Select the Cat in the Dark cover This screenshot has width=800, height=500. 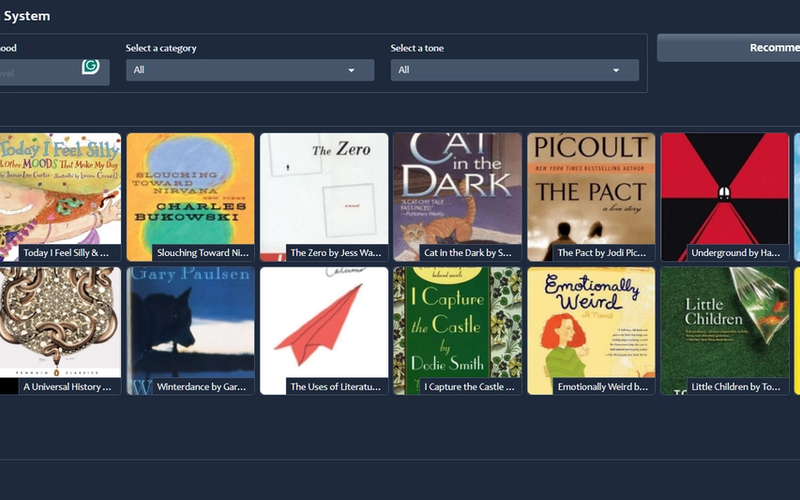coord(458,197)
